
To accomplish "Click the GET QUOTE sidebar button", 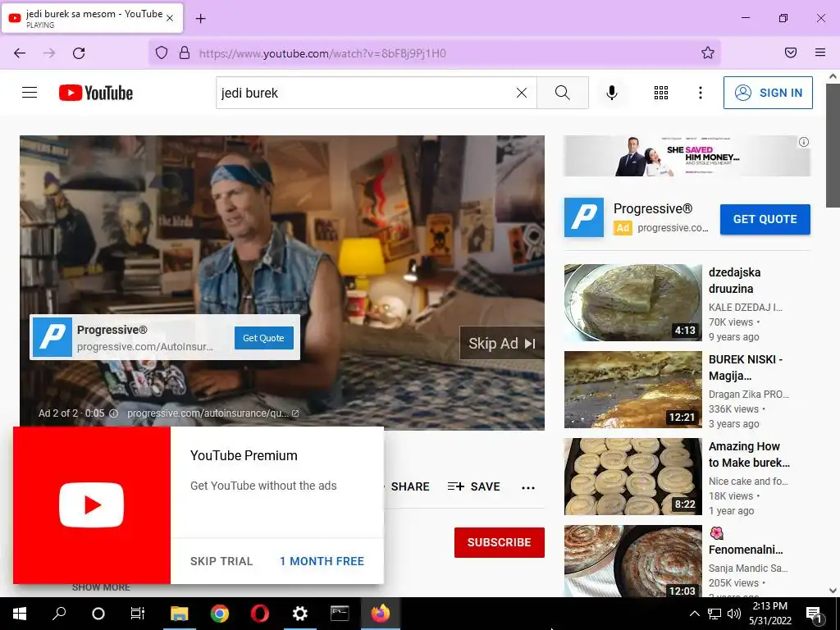I will [x=765, y=219].
